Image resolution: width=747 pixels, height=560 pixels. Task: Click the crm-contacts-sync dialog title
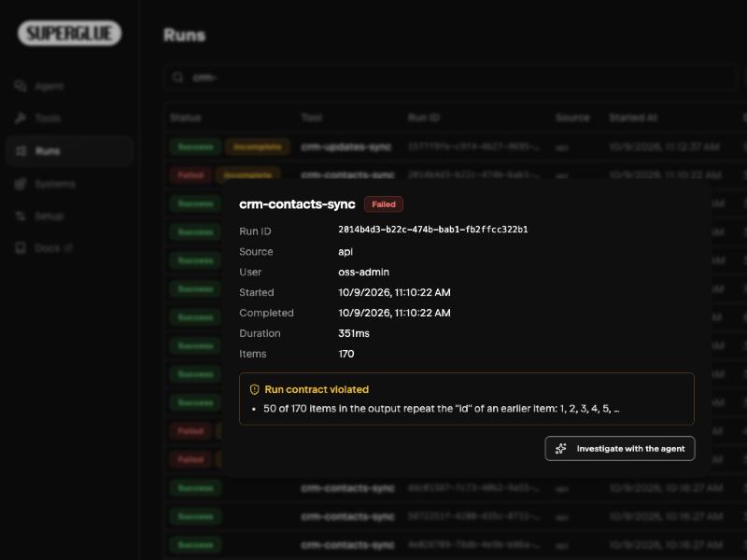click(297, 204)
